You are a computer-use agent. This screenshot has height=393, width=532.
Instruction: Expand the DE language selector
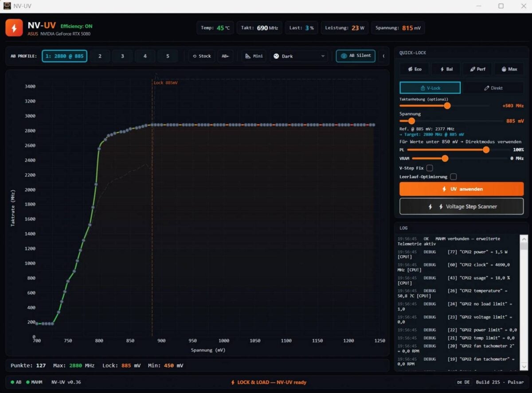[x=464, y=382]
